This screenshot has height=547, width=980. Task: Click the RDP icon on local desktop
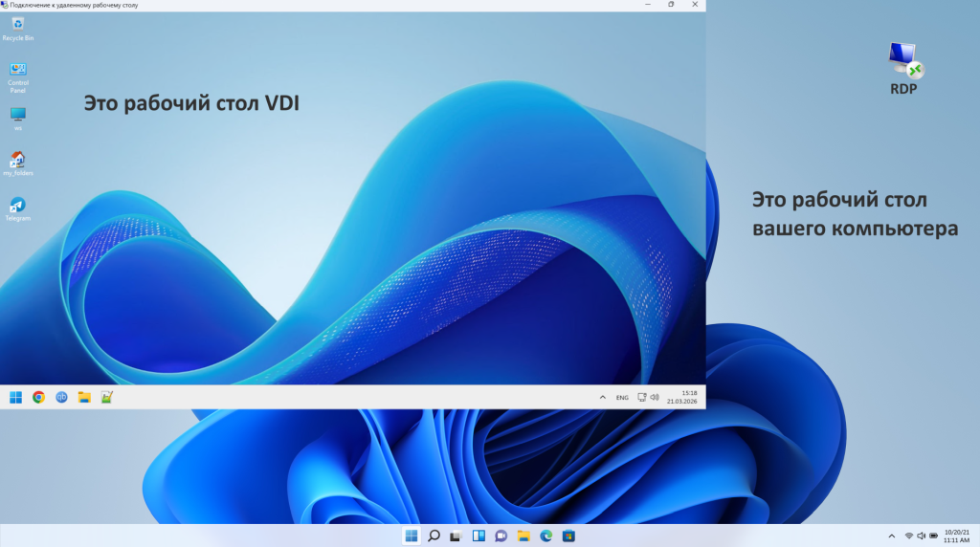point(904,63)
